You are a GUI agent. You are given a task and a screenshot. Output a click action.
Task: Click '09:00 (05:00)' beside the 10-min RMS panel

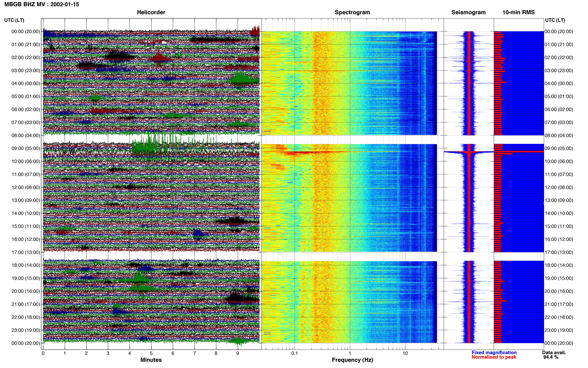(x=559, y=148)
